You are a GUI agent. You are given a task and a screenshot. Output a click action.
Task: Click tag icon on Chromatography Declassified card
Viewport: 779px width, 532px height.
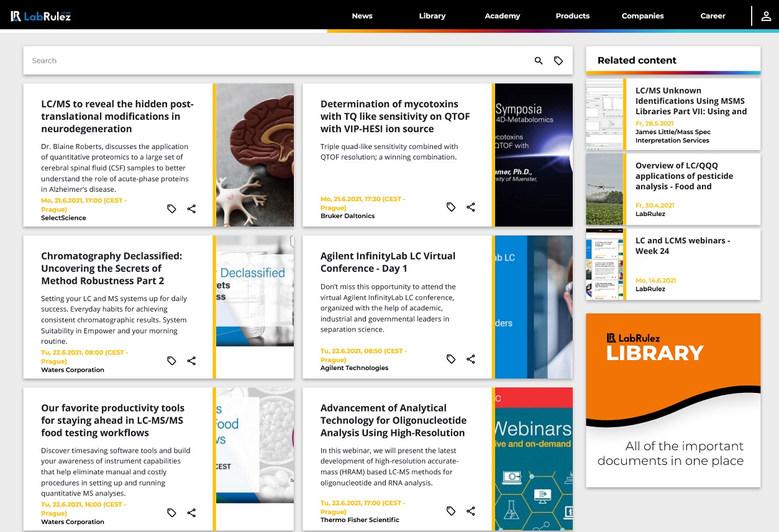(172, 361)
